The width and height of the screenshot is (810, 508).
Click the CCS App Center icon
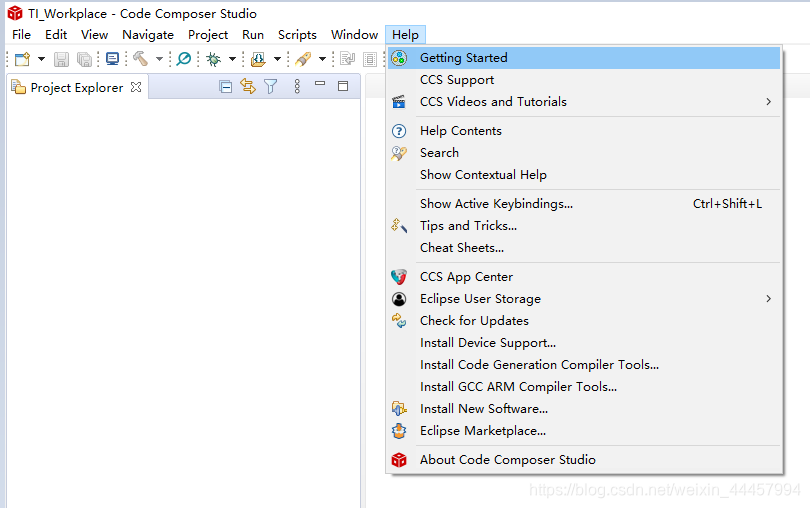coord(399,277)
